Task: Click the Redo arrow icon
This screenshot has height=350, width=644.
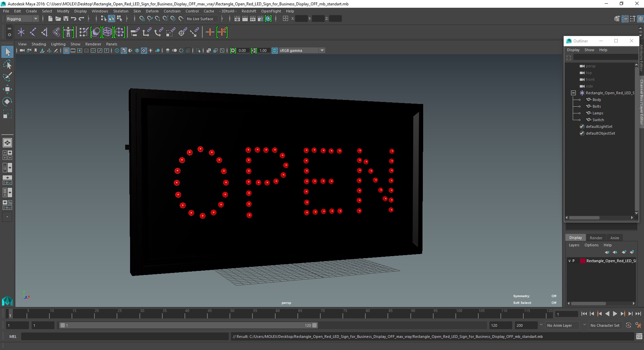Action: [82, 19]
